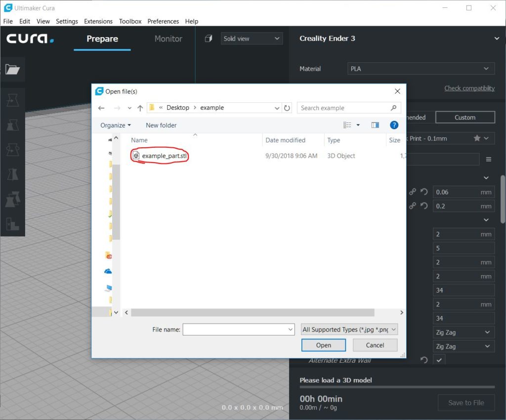
Task: Close the Open file(s) dialog
Action: click(397, 91)
